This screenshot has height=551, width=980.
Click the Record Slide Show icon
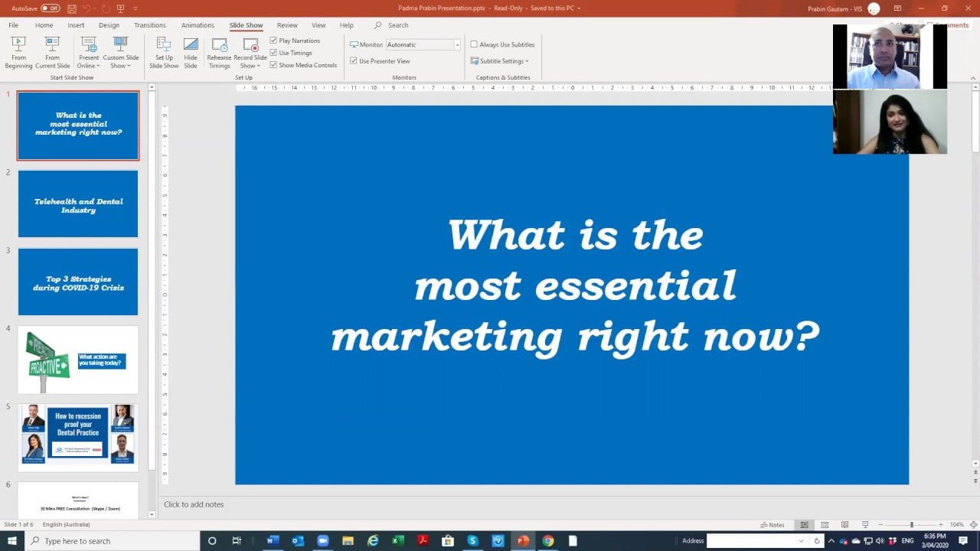click(x=250, y=46)
